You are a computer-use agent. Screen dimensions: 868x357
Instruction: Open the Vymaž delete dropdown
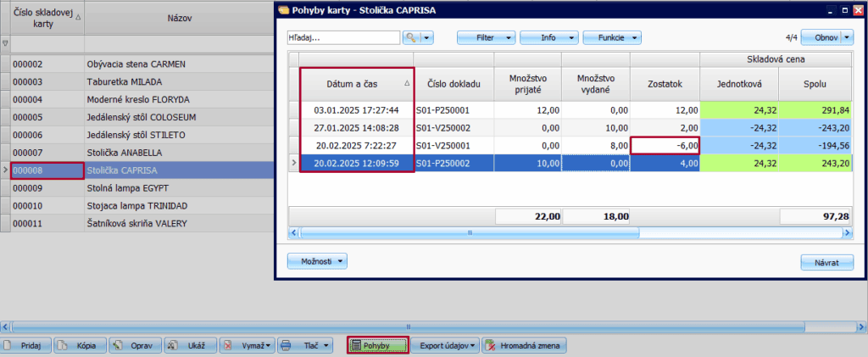tap(247, 346)
